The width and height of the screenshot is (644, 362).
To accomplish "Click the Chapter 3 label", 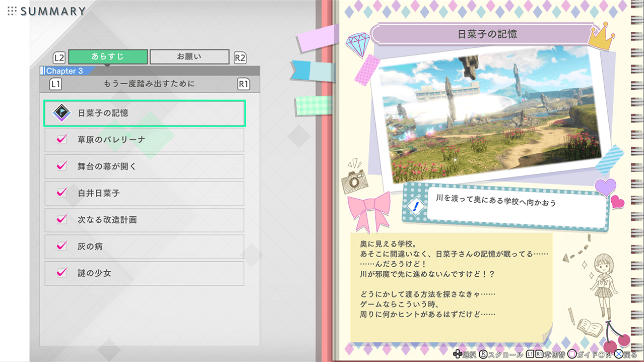I will point(65,71).
